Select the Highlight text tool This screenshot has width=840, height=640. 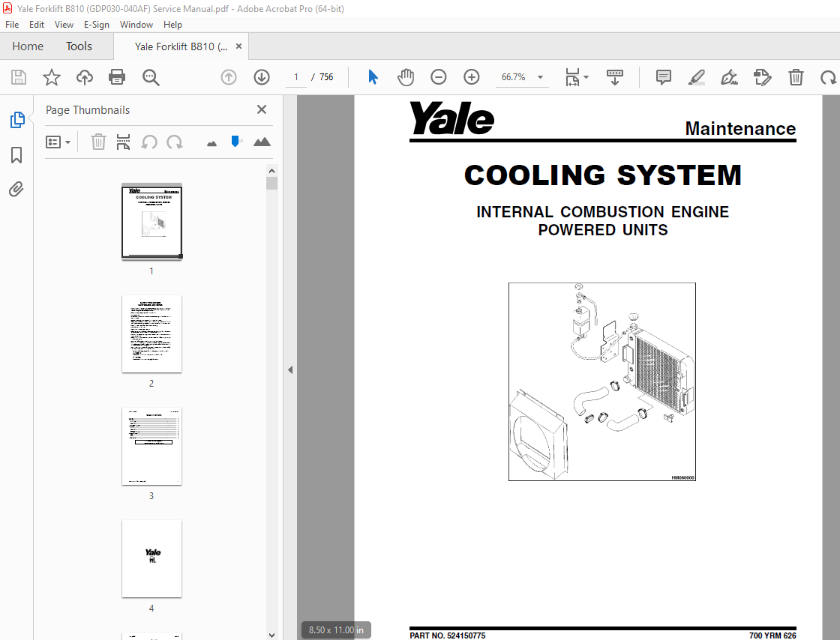(697, 77)
